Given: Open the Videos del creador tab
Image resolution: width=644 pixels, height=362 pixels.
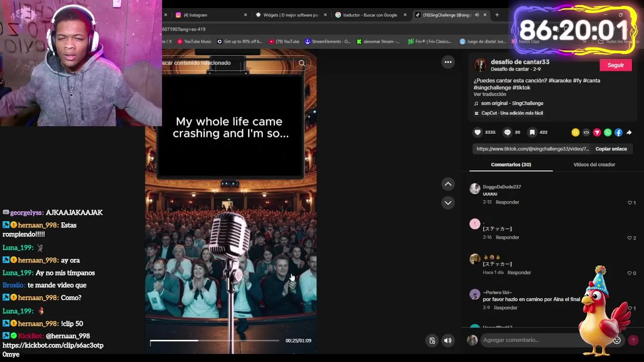Looking at the screenshot, I should (x=594, y=164).
